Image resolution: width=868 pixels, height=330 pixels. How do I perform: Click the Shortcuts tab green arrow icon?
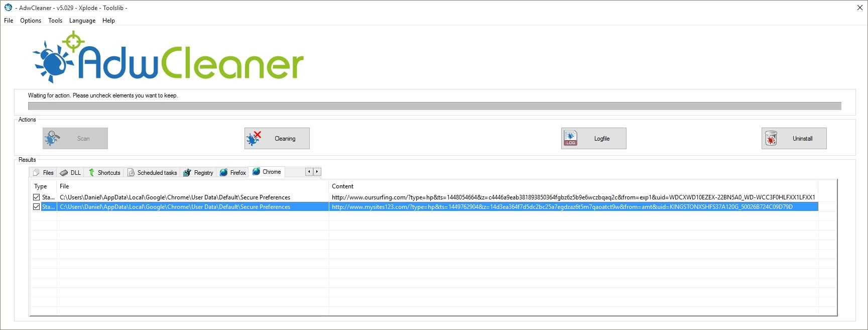91,172
